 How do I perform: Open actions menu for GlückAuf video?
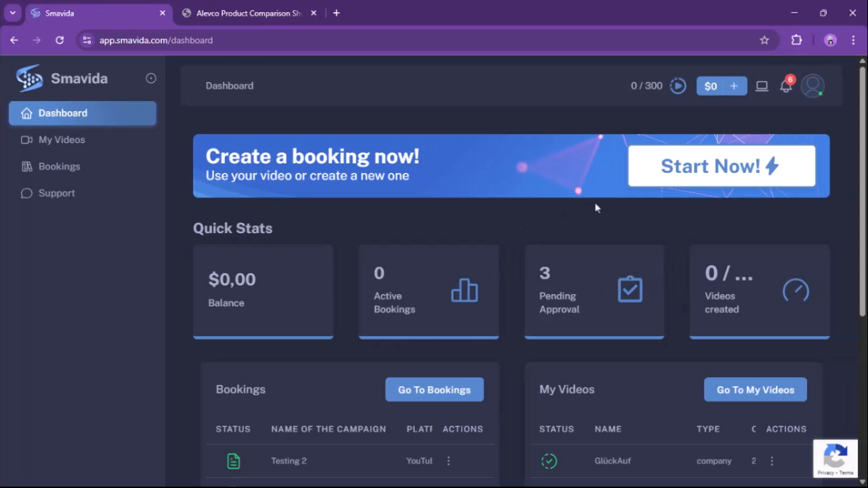(x=772, y=461)
